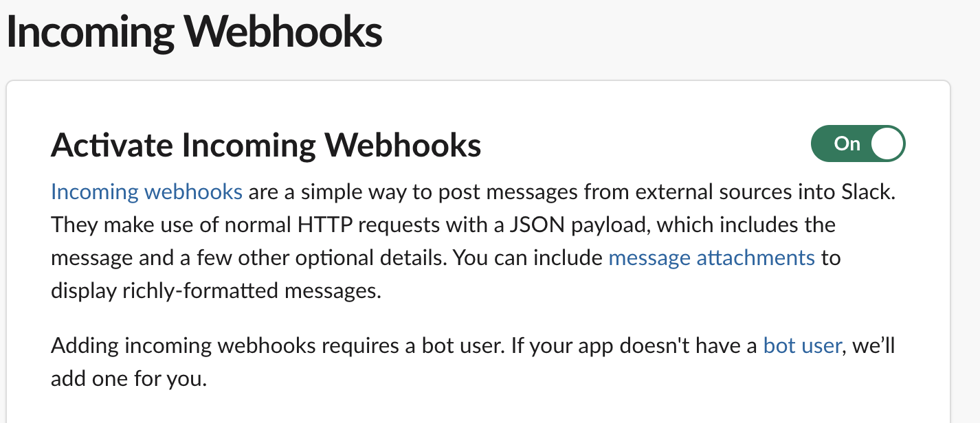The height and width of the screenshot is (423, 980).
Task: Click the "Activate Incoming Webhooks" section heading
Action: [x=266, y=145]
